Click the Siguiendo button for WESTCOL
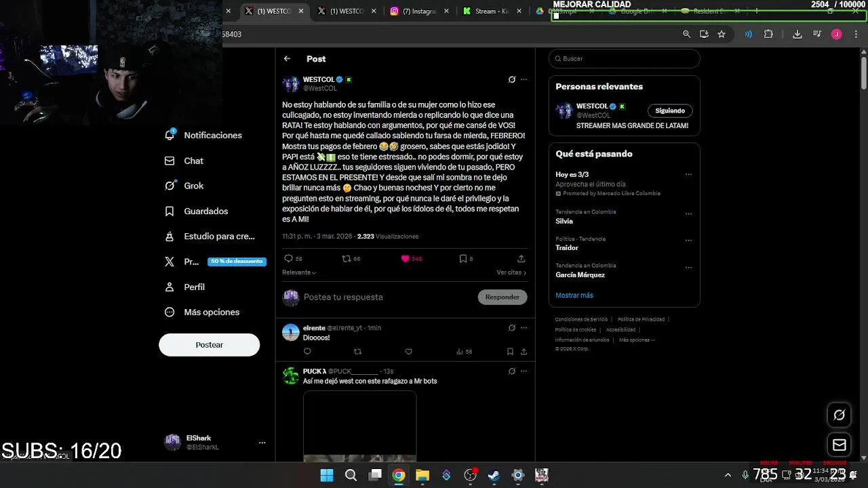Viewport: 868px width, 488px height. 670,110
